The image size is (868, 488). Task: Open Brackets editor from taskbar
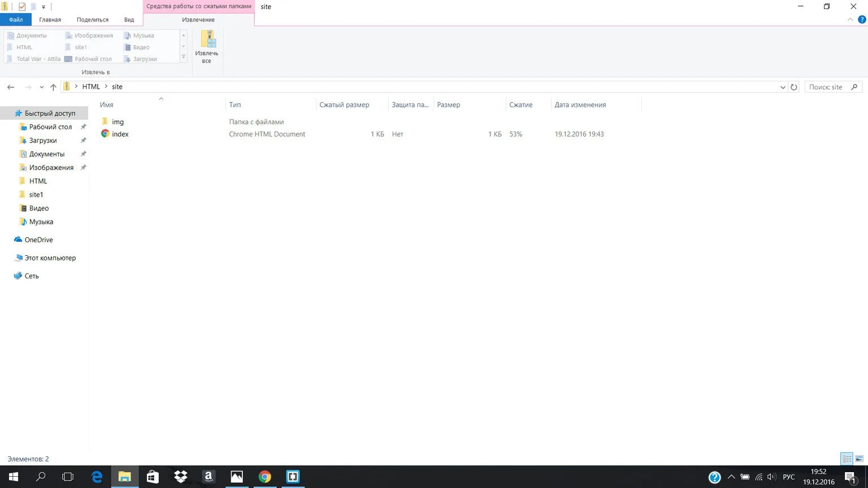(x=293, y=477)
